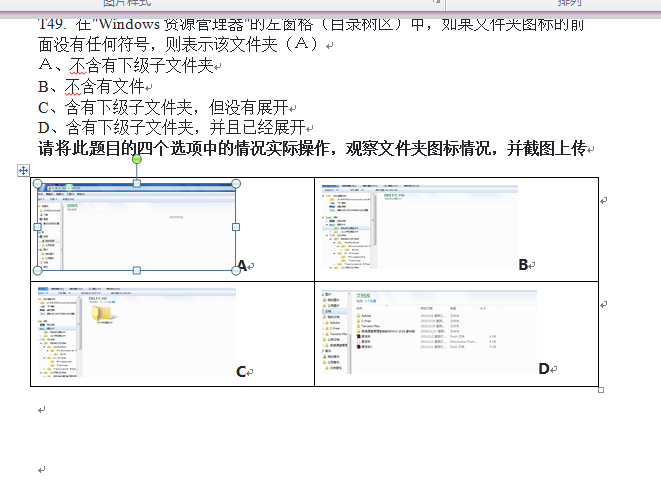661x484 pixels.
Task: Select the screenshot picture labeled B
Action: pos(420,226)
